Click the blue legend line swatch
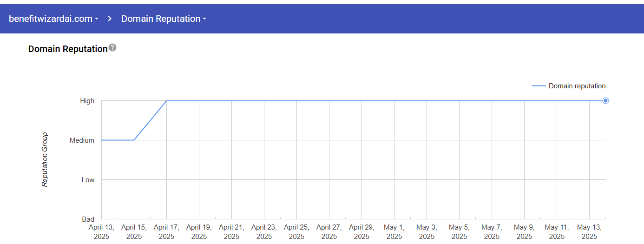644x244 pixels. [x=539, y=86]
